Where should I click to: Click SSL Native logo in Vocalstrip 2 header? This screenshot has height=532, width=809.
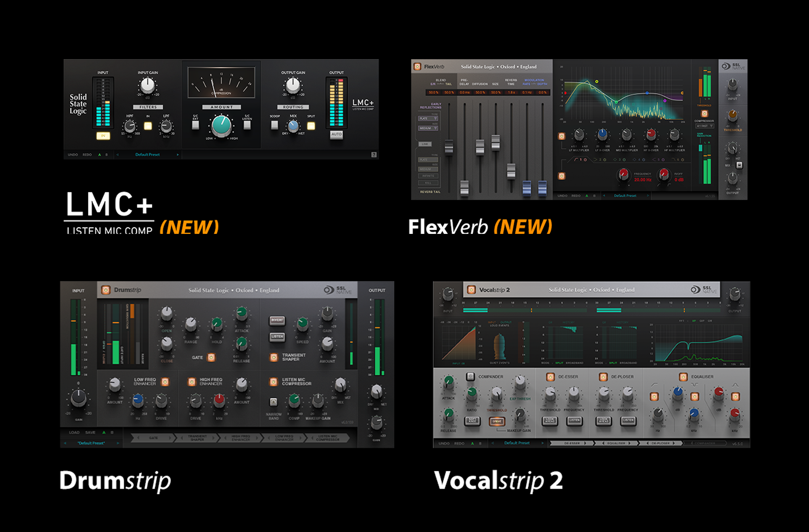pyautogui.click(x=704, y=290)
